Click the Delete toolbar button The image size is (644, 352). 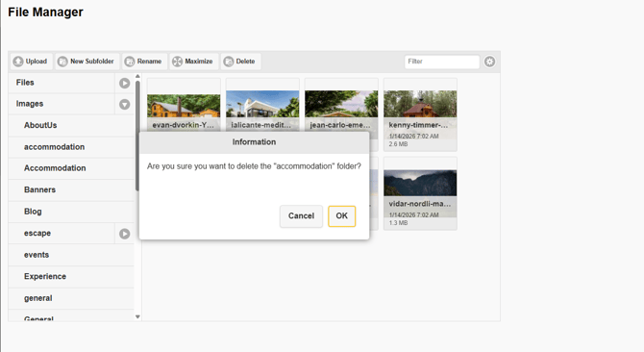tap(240, 62)
